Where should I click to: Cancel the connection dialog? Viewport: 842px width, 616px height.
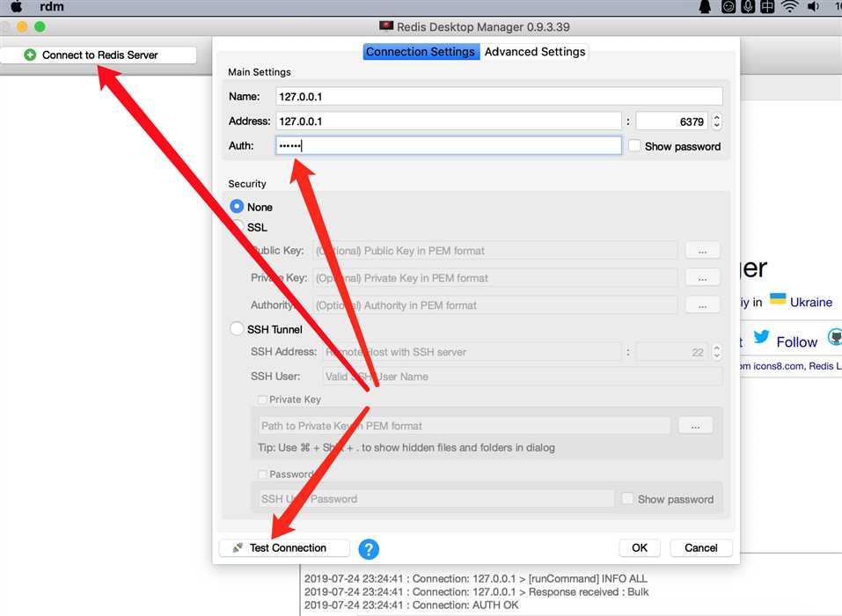click(x=700, y=547)
